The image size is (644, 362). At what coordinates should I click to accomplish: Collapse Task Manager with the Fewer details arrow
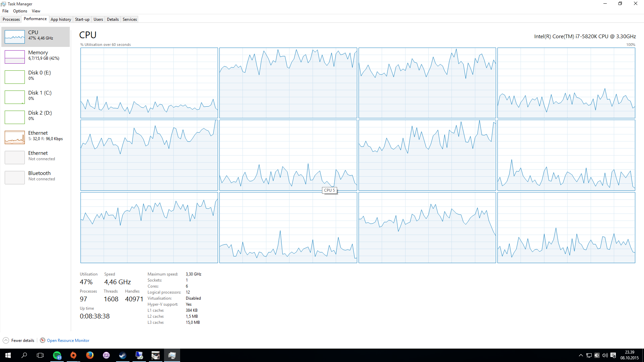[6, 340]
